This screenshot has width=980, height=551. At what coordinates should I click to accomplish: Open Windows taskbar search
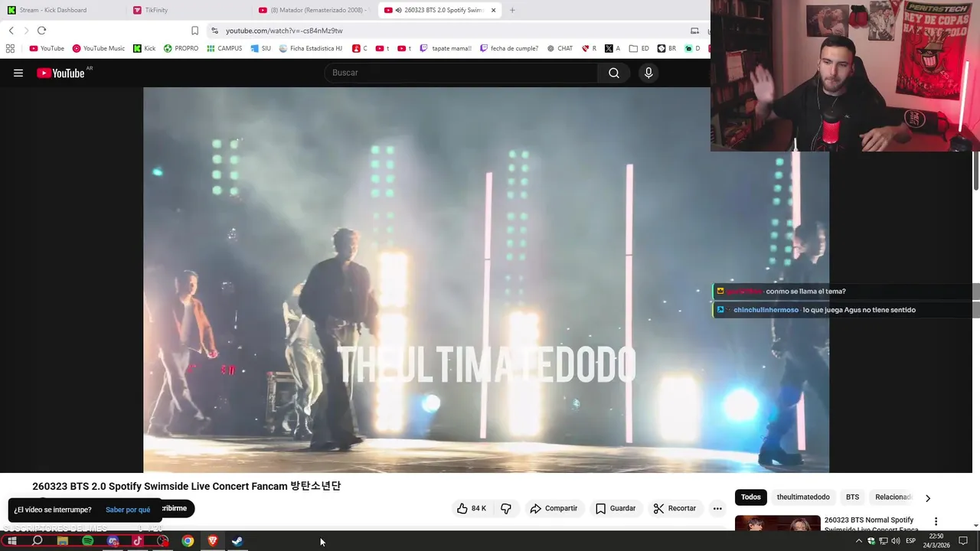37,541
